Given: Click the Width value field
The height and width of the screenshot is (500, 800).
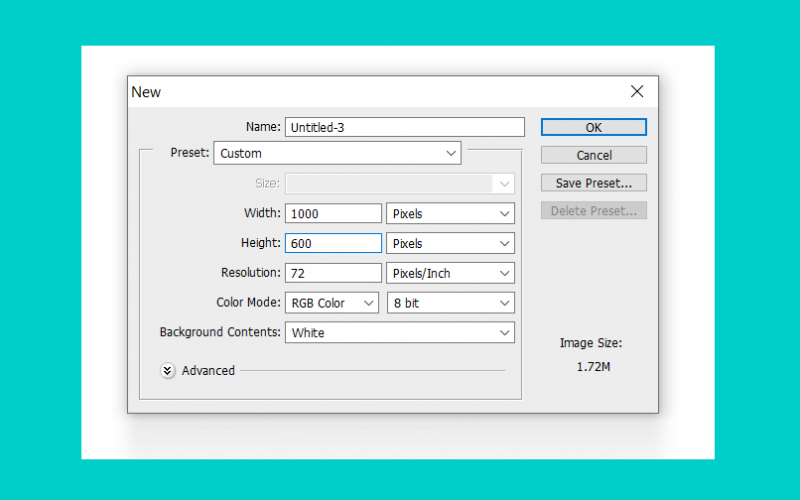Looking at the screenshot, I should pos(333,213).
